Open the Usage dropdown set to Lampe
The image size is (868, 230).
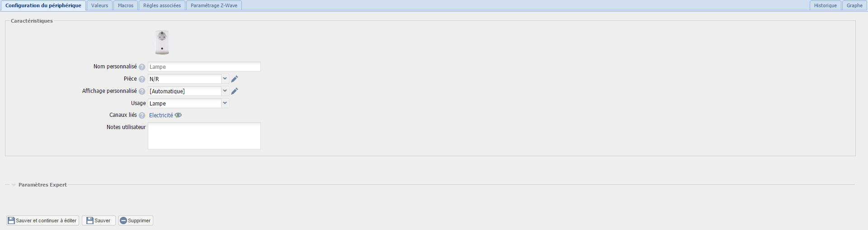click(x=189, y=103)
